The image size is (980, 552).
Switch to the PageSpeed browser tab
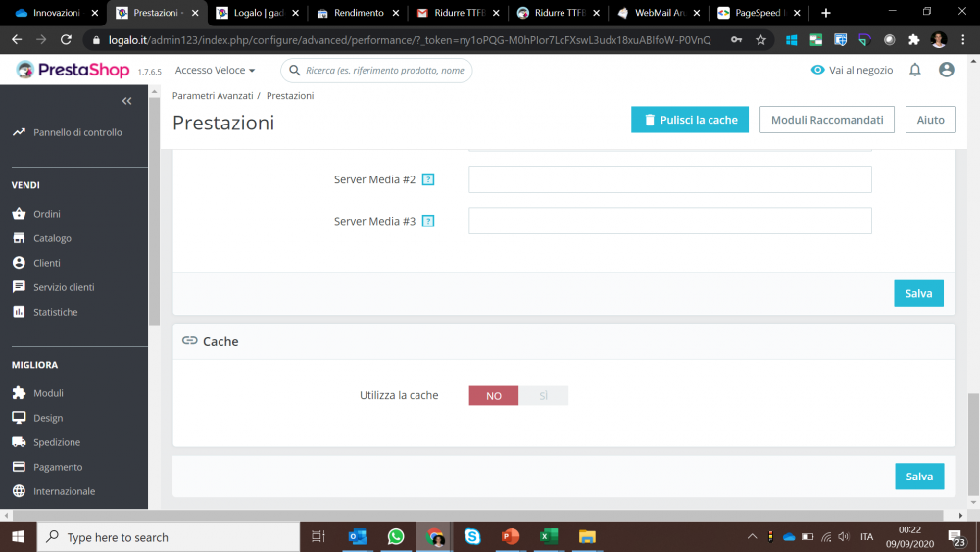pos(759,13)
